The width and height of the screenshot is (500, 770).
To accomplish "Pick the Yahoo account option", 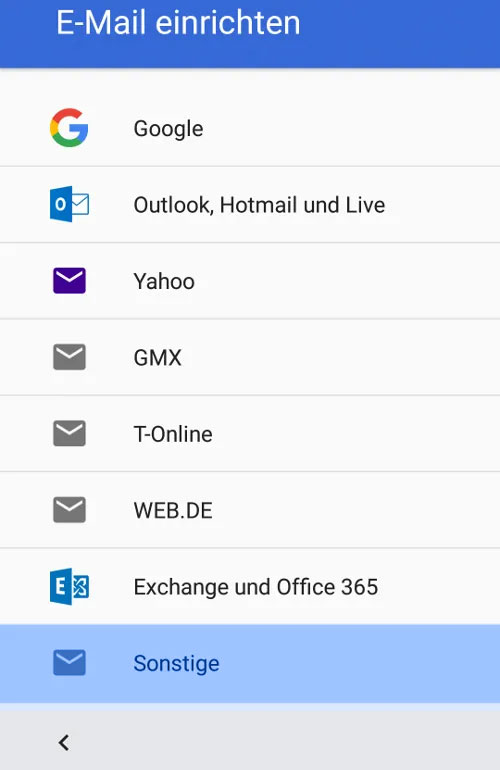I will [250, 281].
